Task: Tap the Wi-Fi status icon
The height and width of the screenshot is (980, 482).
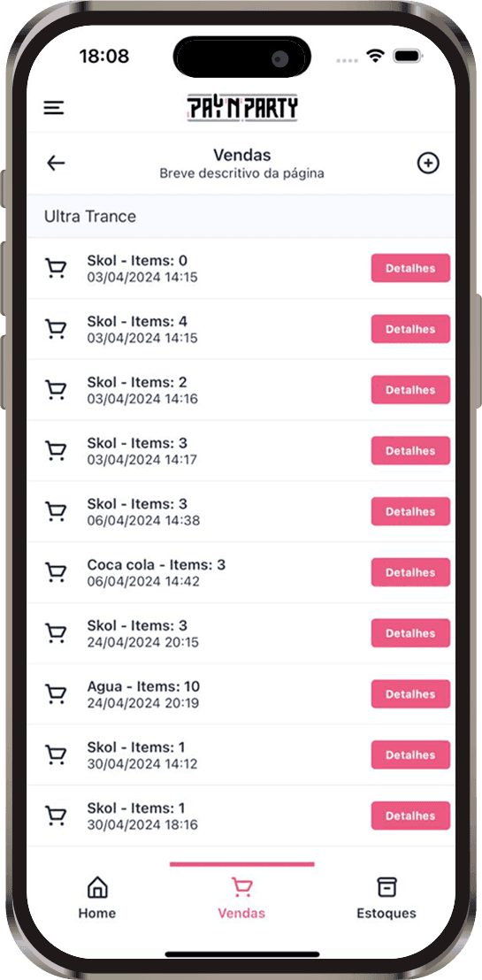Action: pyautogui.click(x=375, y=57)
